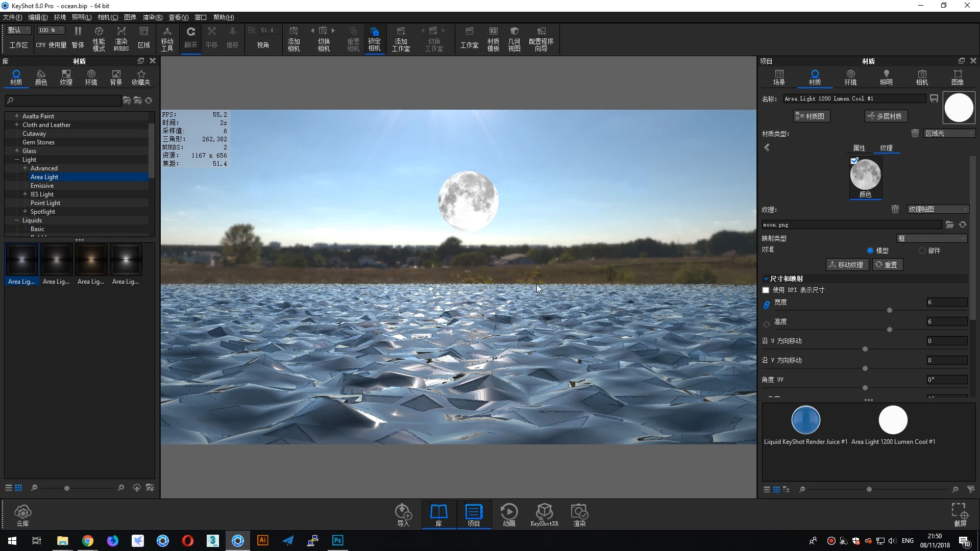
Task: Open the 渲染(R) menu
Action: 152,17
